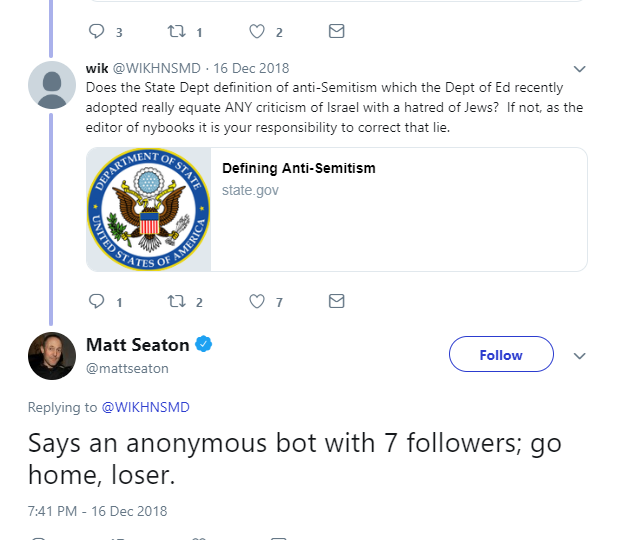Like the top tweet with 2 likes
Viewport: 621px width, 540px height.
(x=257, y=31)
